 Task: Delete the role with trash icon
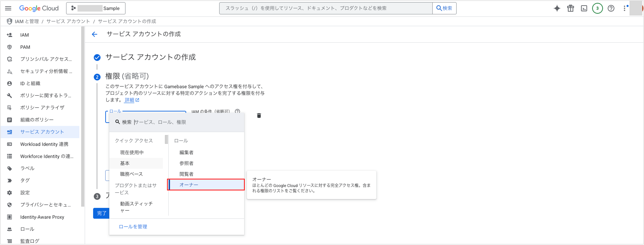[x=259, y=116]
